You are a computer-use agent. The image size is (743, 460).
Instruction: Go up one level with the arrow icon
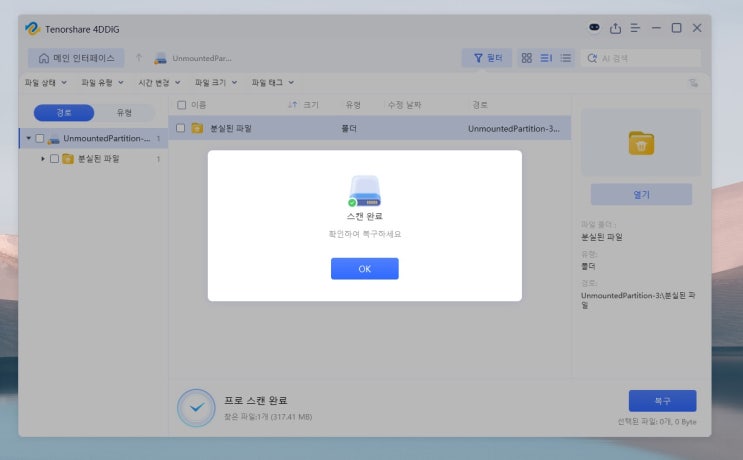(x=138, y=58)
